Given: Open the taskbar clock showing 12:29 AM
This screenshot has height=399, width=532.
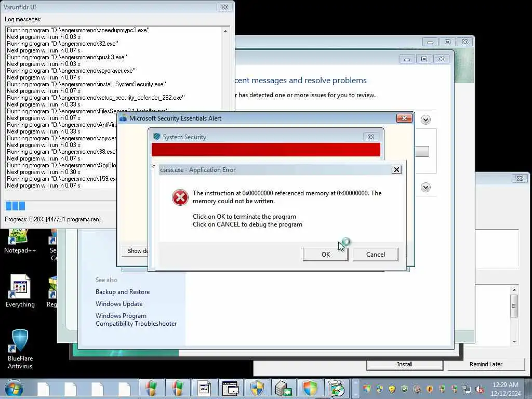Looking at the screenshot, I should click(x=505, y=389).
